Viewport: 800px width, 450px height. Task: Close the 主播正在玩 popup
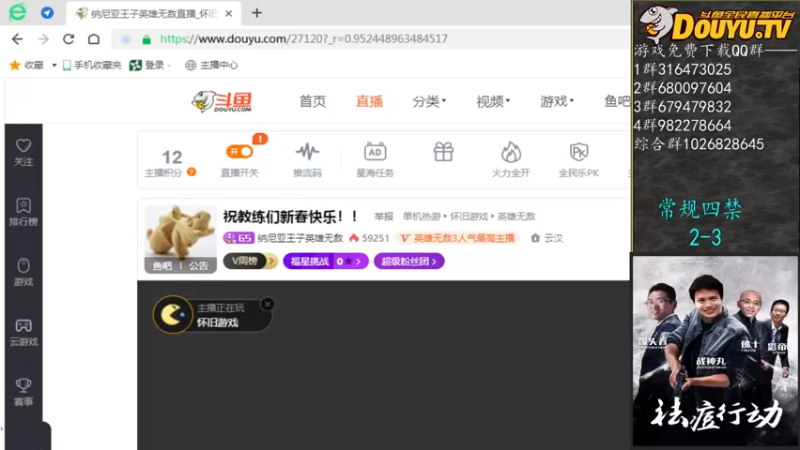[x=267, y=304]
